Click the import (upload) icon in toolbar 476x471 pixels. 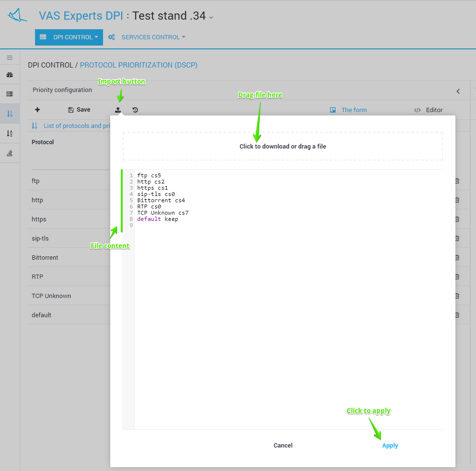[x=118, y=110]
